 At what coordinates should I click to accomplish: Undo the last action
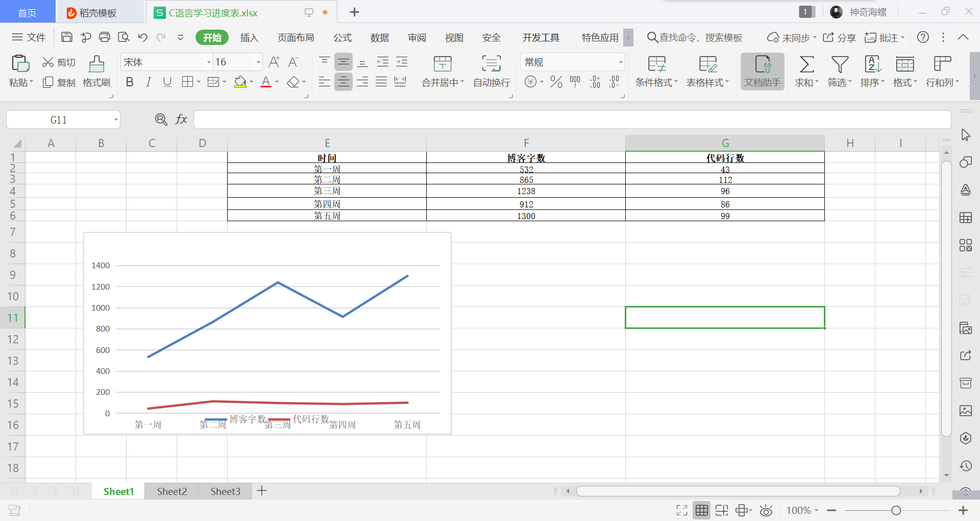(x=143, y=37)
